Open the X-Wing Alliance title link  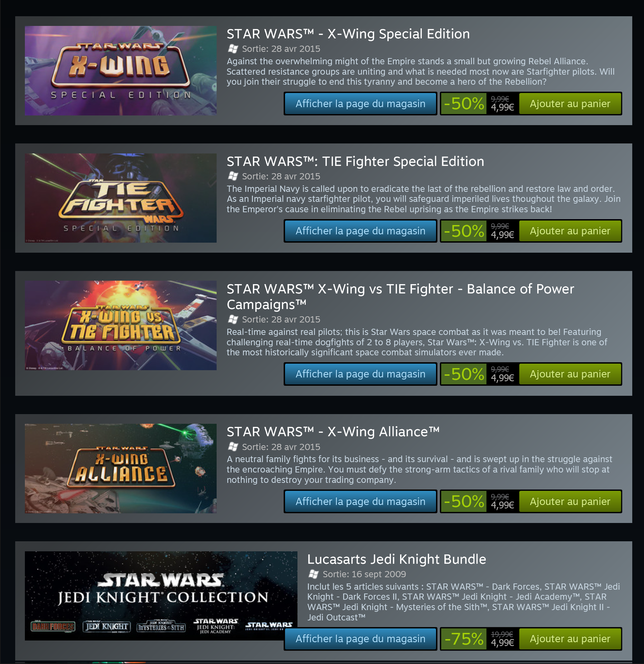click(x=333, y=432)
